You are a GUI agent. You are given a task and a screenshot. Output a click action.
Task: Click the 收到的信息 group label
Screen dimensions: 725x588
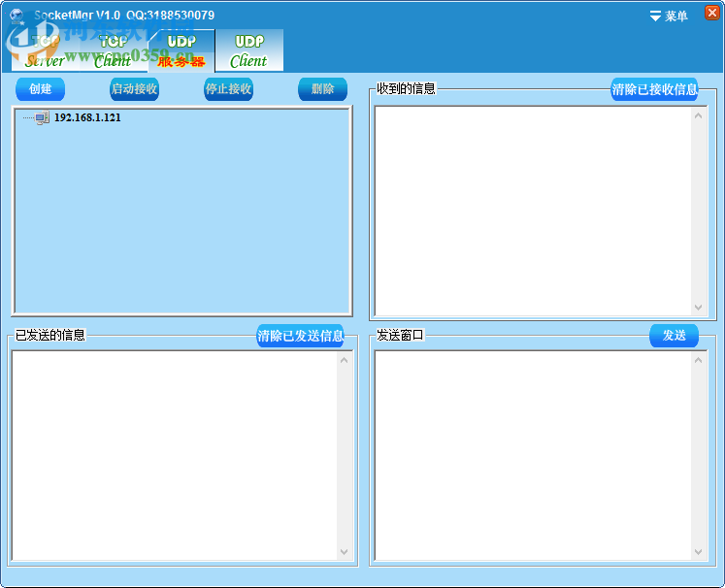pyautogui.click(x=406, y=88)
